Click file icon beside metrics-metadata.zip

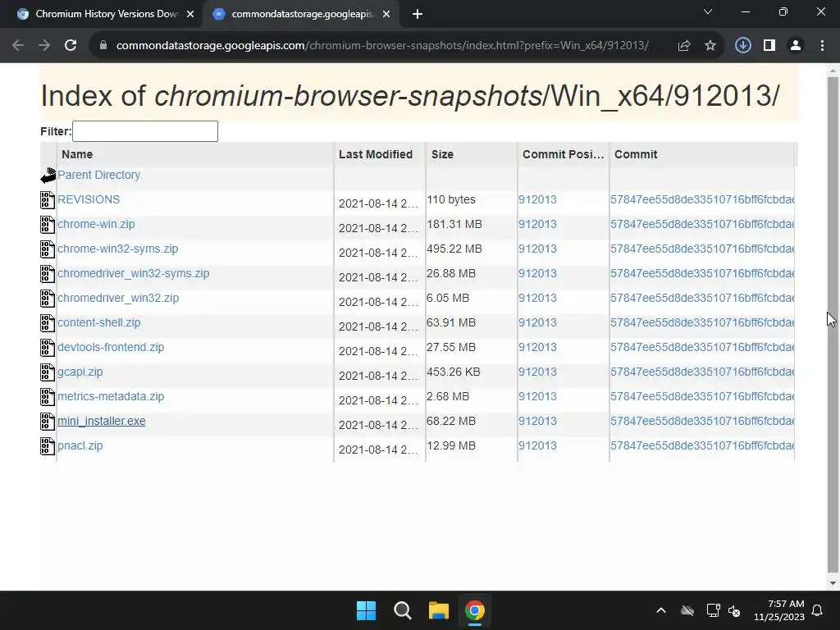(x=48, y=397)
